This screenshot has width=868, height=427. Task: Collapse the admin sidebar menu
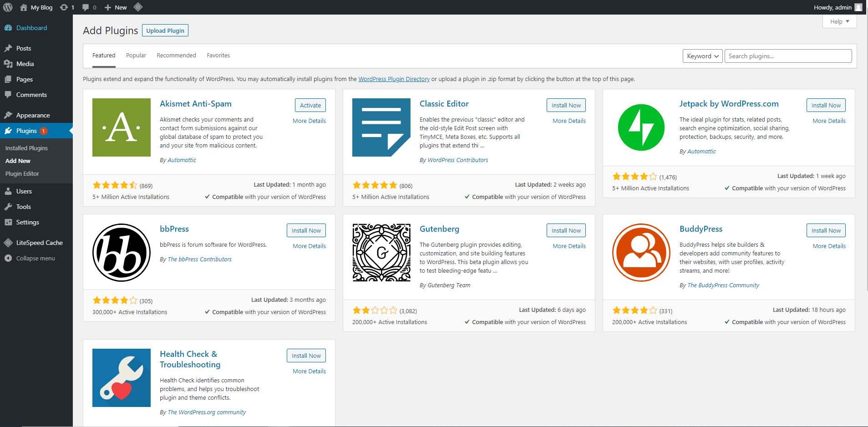click(x=35, y=258)
